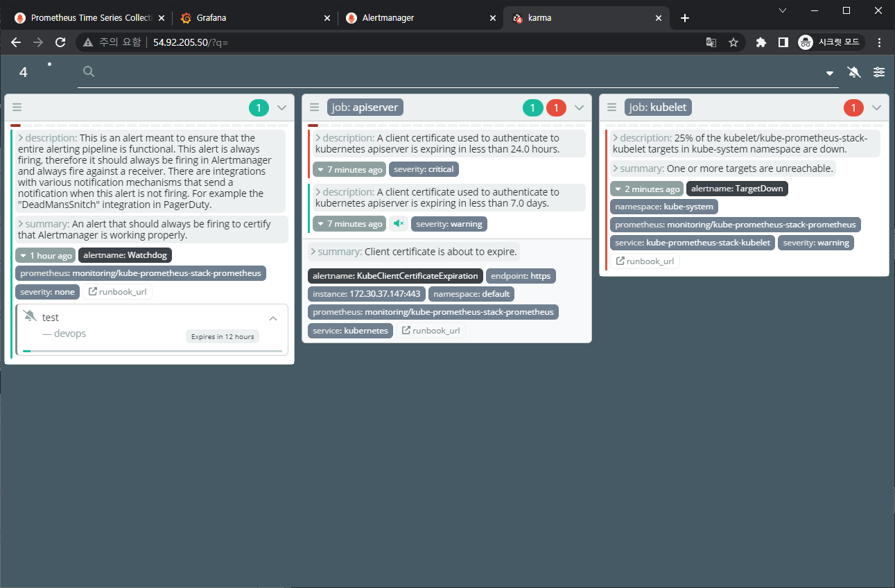
Task: Reload the karma page
Action: coord(60,42)
